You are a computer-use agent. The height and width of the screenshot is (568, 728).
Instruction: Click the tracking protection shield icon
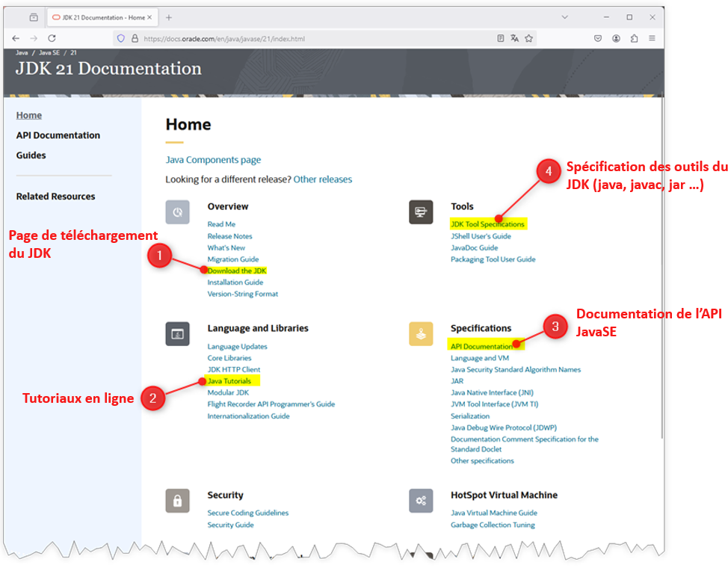pos(120,38)
